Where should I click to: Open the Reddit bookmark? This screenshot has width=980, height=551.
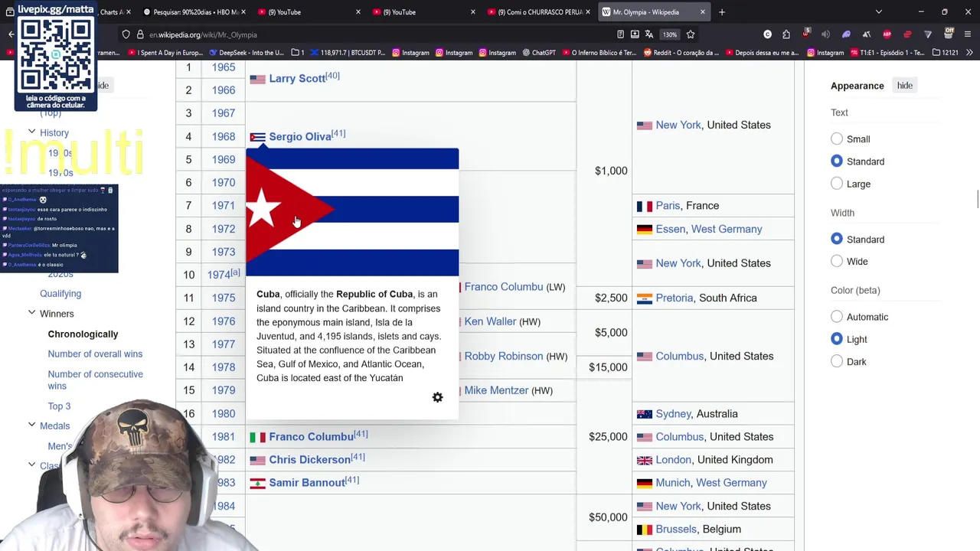681,53
